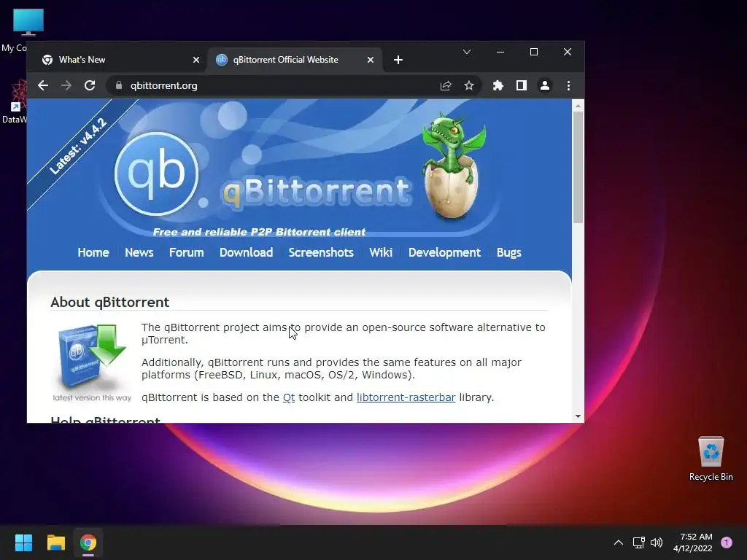The width and height of the screenshot is (747, 560).
Task: Open the Windows Start menu
Action: tap(23, 542)
